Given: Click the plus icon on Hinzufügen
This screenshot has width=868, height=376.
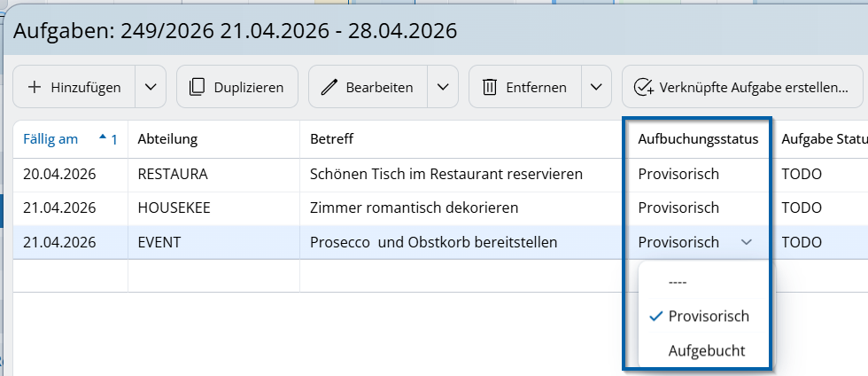Looking at the screenshot, I should (35, 87).
